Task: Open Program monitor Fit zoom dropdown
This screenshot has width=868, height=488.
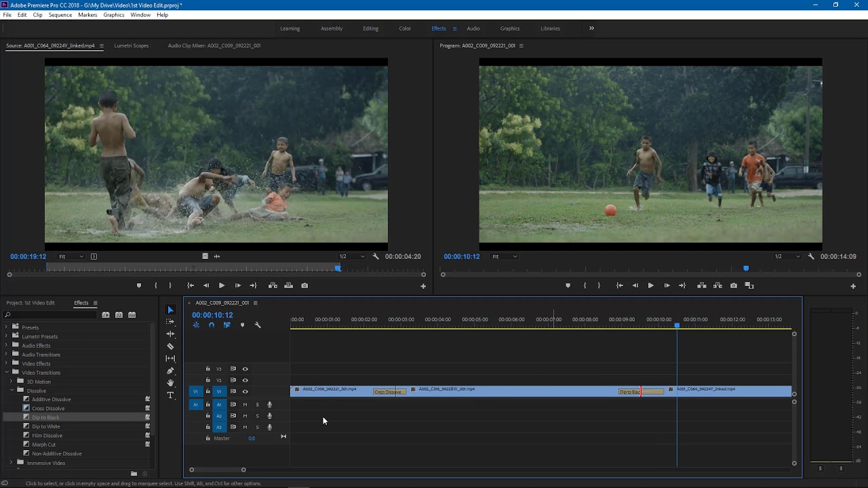Action: (505, 256)
